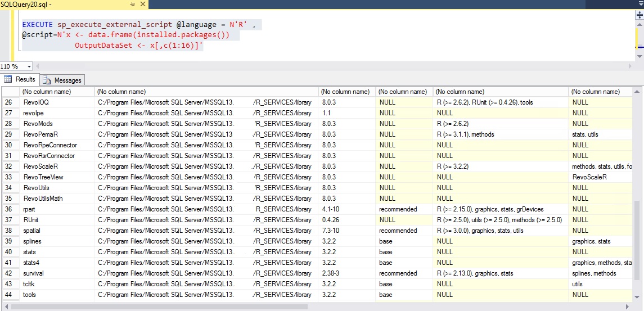Pin the SQLQuery20.sql document tab

[x=133, y=4]
